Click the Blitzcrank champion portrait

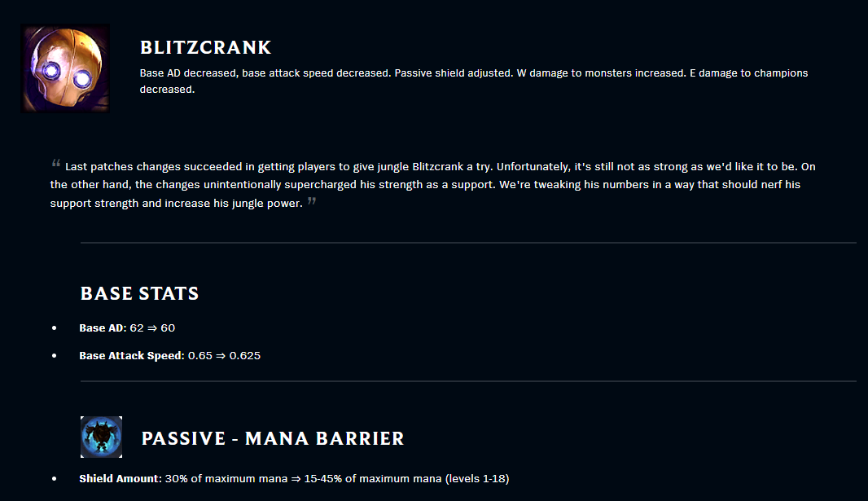pos(65,68)
